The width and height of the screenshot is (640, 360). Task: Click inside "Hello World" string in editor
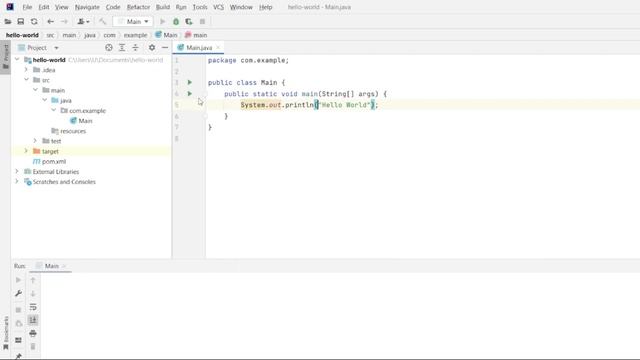point(345,105)
